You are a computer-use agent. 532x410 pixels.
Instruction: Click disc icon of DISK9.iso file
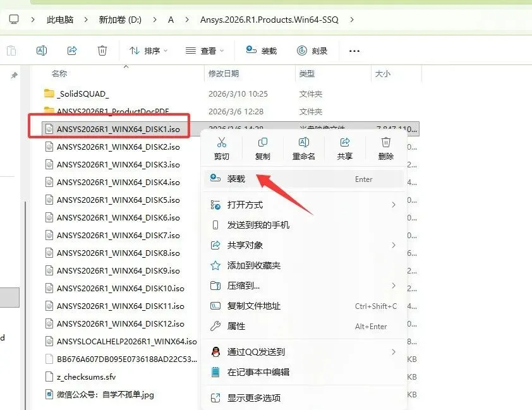click(x=49, y=270)
